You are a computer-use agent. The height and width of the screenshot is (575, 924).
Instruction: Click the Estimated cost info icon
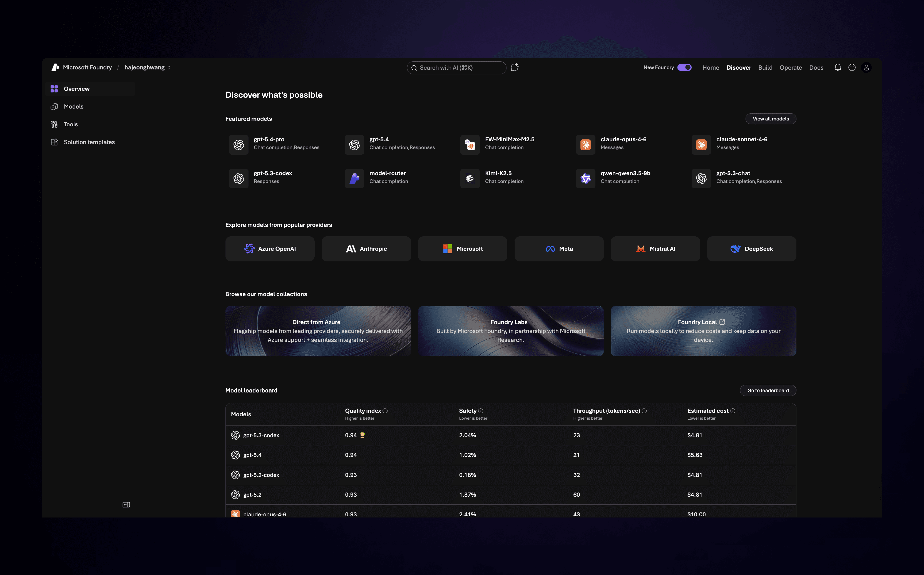733,411
